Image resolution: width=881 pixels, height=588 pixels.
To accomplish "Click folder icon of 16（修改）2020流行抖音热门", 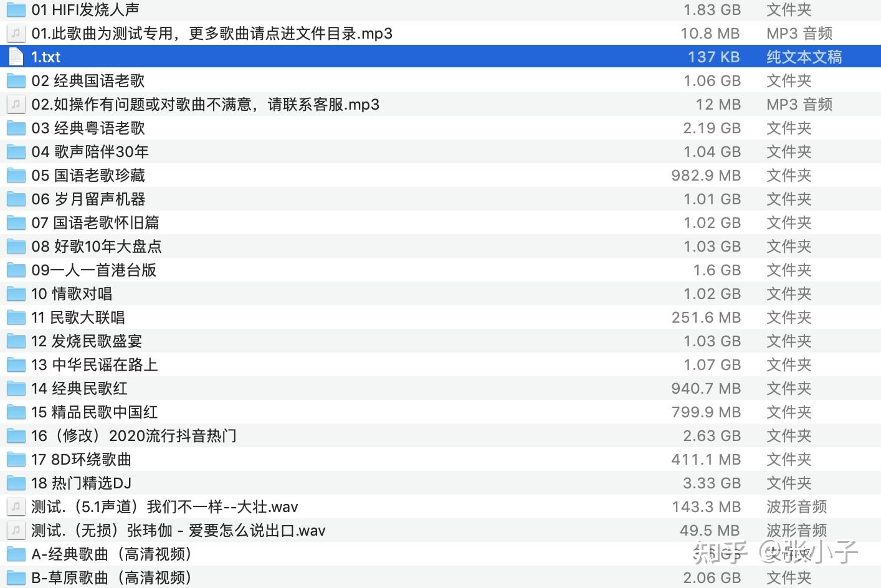I will click(16, 436).
